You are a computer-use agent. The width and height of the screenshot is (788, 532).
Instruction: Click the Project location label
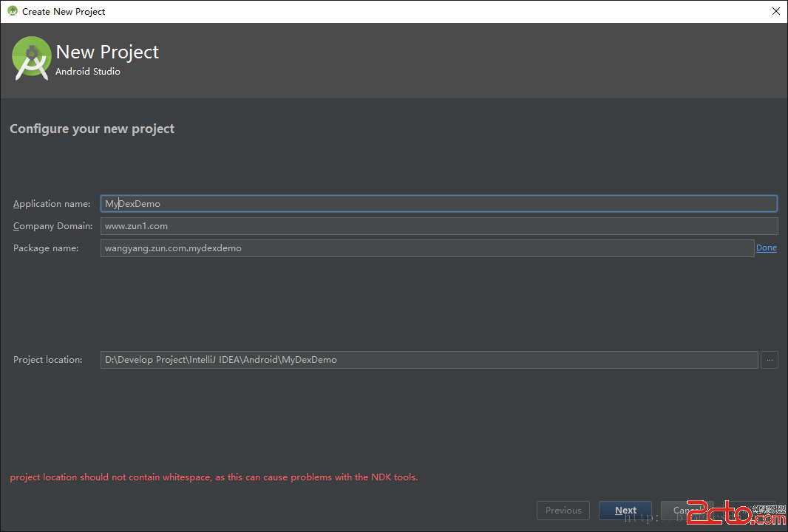(48, 360)
